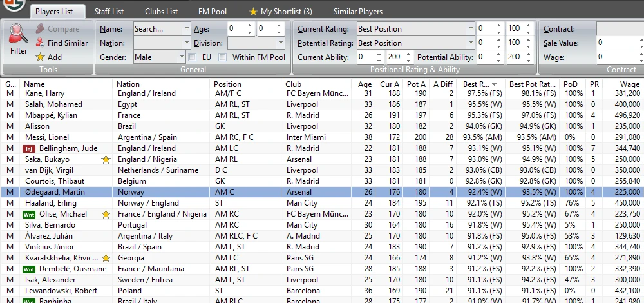The image size is (644, 303).
Task: Sort by the Pot A column header
Action: click(x=416, y=84)
